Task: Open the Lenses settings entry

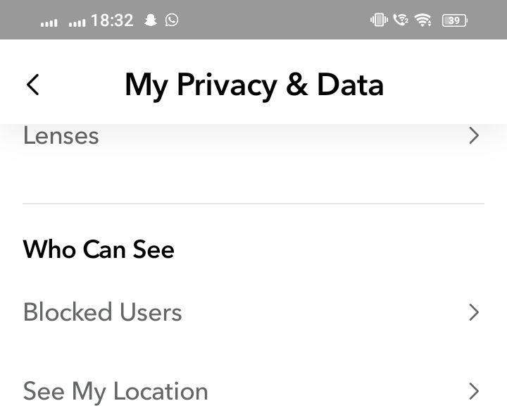Action: point(61,135)
